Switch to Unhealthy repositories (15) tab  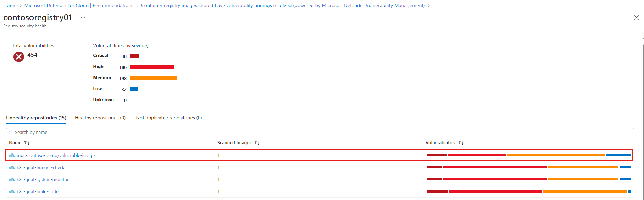click(36, 118)
